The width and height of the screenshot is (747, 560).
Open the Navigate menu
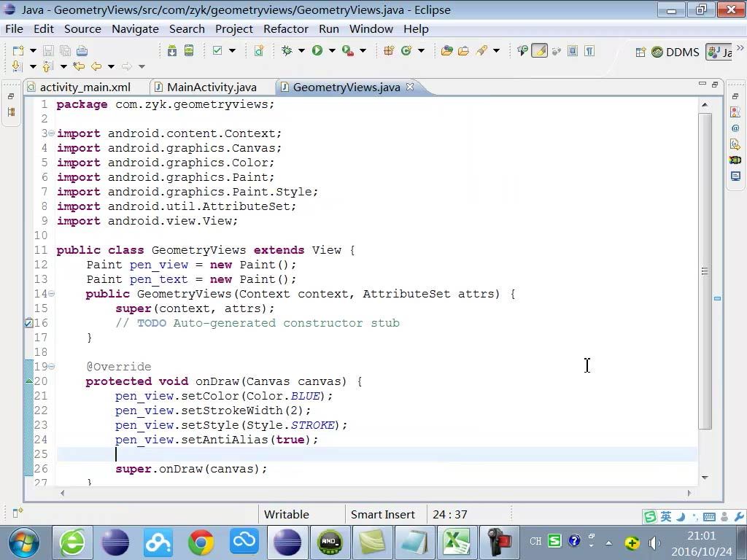[x=135, y=29]
